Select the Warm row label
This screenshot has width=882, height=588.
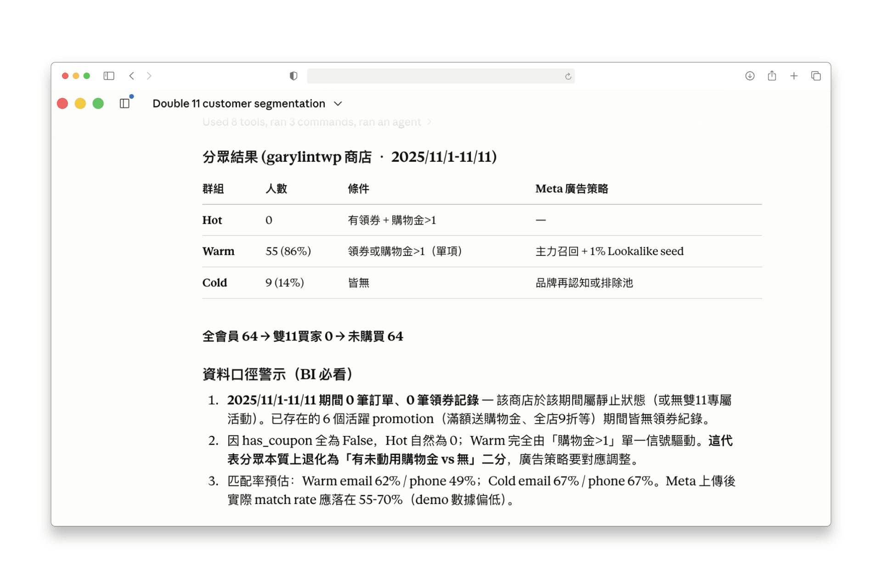tap(219, 251)
